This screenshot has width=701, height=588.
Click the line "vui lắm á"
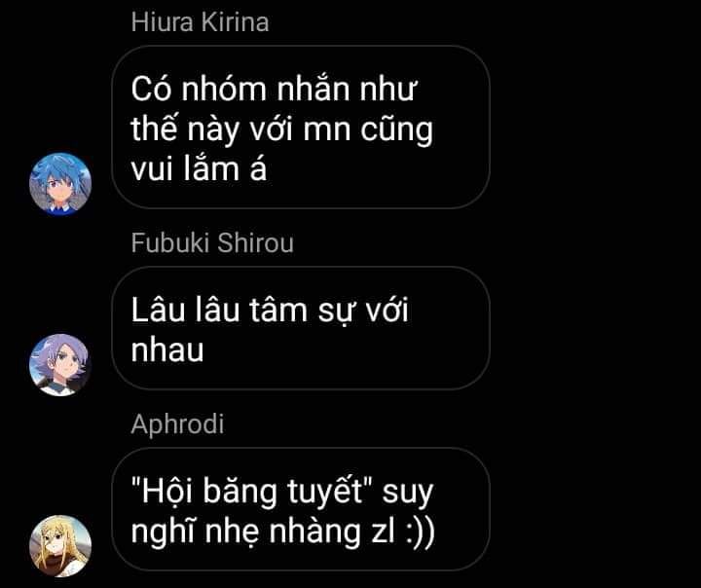[x=199, y=168]
